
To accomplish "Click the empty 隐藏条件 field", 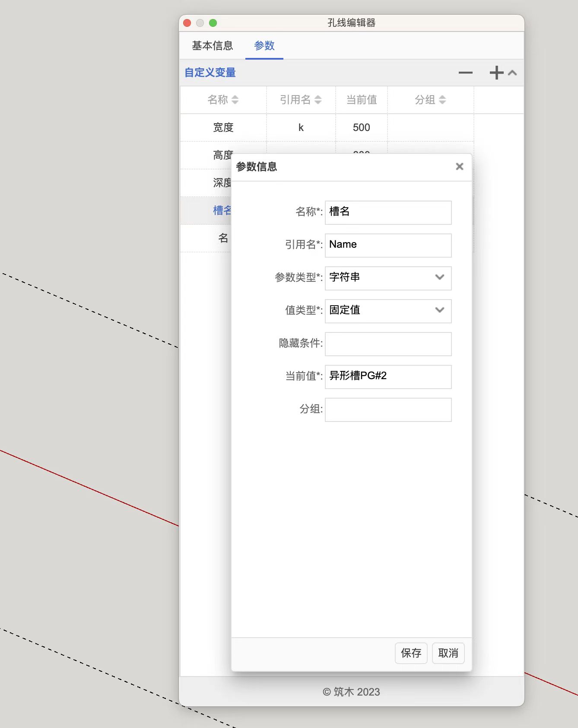I will tap(388, 344).
